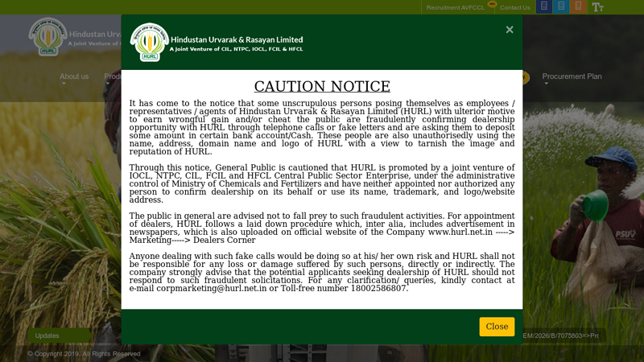Viewport: 644px width, 362px height.
Task: Dismiss the caution notice with the X icon
Action: pyautogui.click(x=509, y=30)
